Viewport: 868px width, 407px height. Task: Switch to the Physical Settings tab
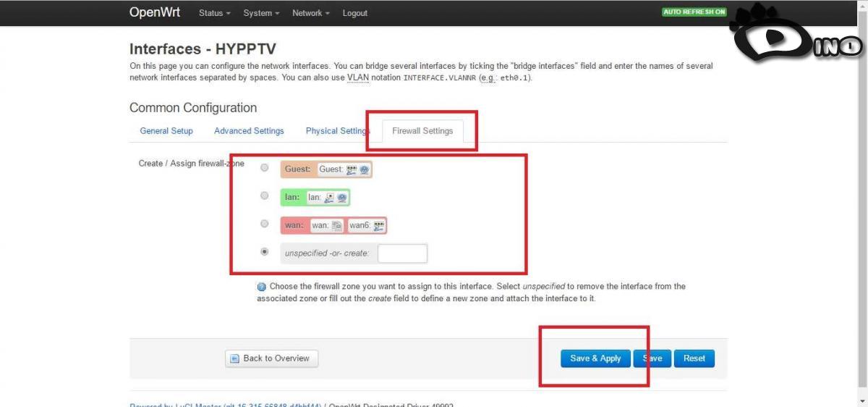tap(337, 131)
